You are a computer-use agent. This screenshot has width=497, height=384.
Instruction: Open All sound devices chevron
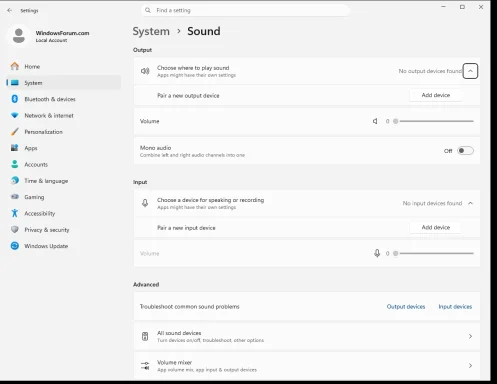coord(470,336)
